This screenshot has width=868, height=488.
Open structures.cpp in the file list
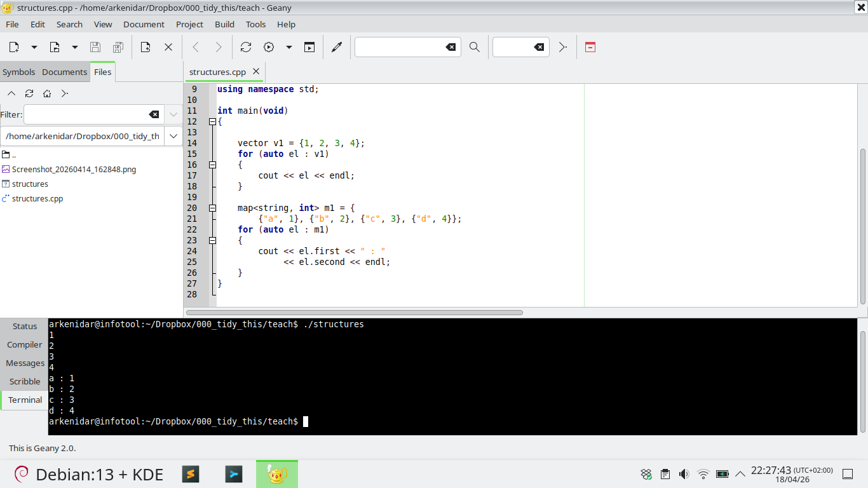coord(37,198)
